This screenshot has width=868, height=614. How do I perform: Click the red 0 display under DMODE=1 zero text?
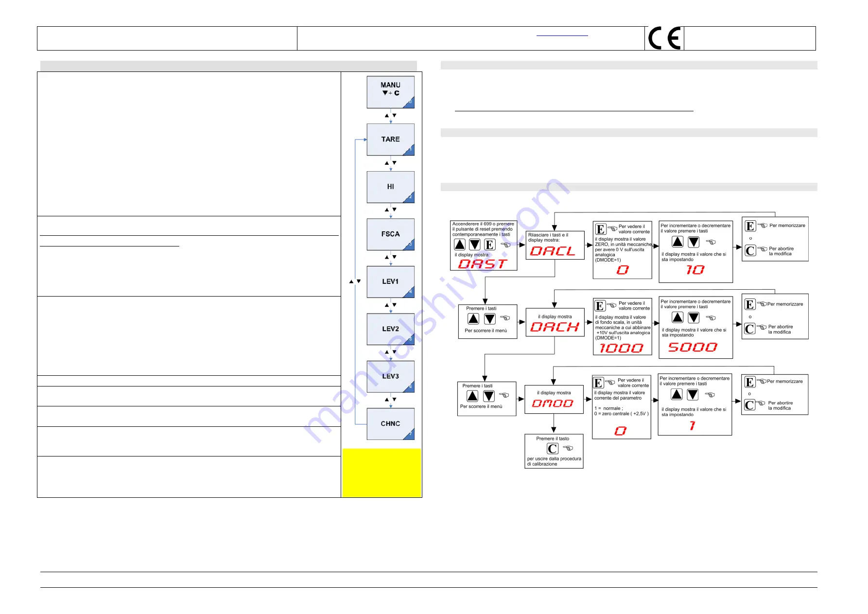coord(623,270)
